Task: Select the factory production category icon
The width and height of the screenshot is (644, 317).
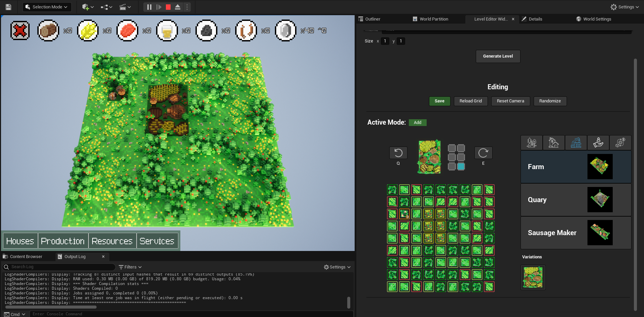Action: coord(576,143)
